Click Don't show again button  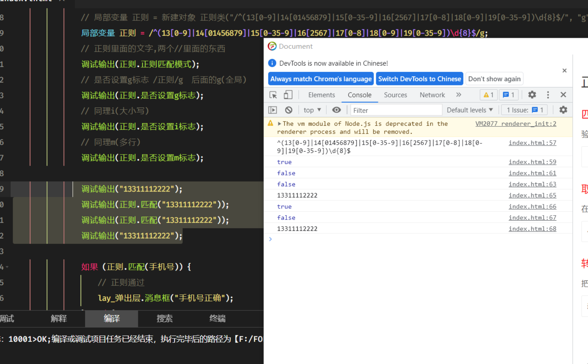[x=494, y=79]
